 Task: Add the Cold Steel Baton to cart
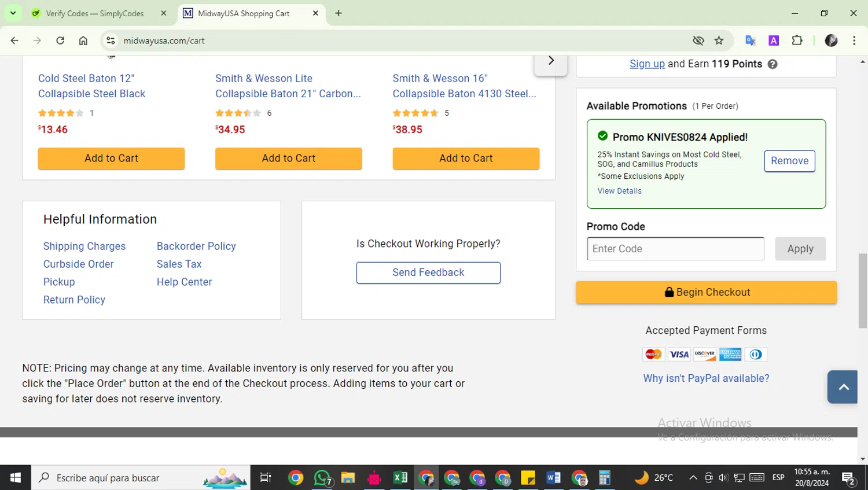(111, 159)
